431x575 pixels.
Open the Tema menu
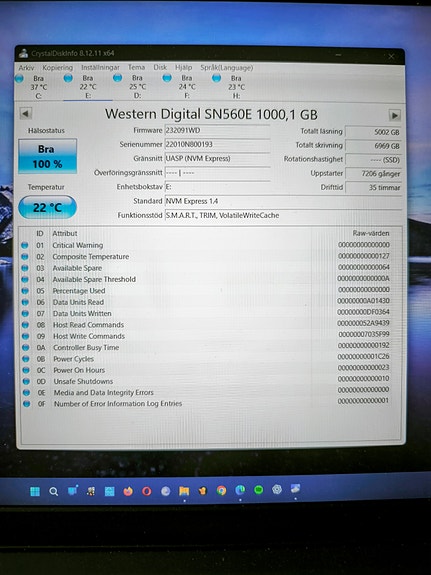coord(136,67)
